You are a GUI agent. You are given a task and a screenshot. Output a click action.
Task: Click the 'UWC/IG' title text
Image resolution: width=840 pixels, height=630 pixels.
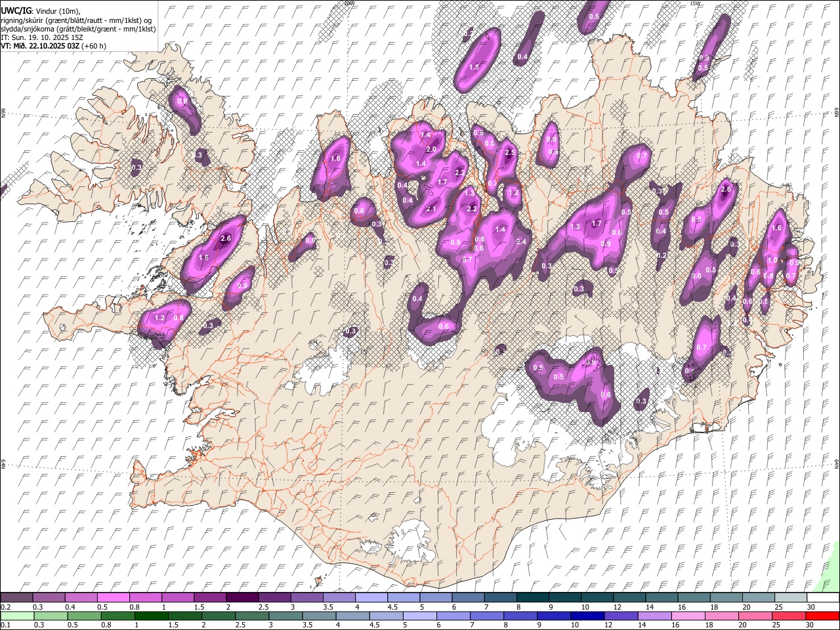[x=15, y=11]
